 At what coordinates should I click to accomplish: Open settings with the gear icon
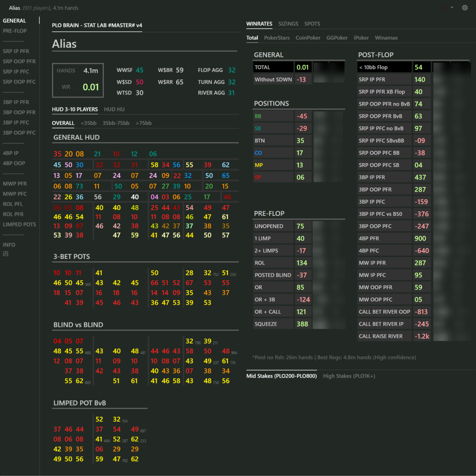tap(465, 8)
